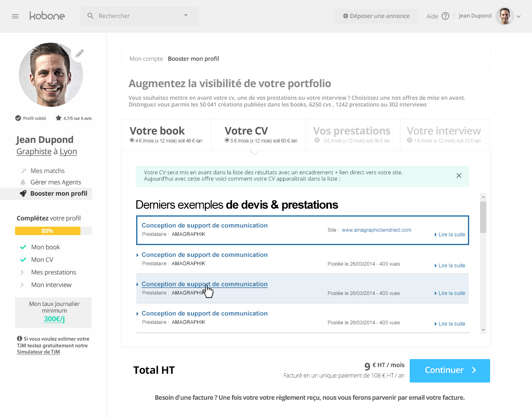Open the Simulateur de TJM link
532x419 pixels.
(39, 352)
